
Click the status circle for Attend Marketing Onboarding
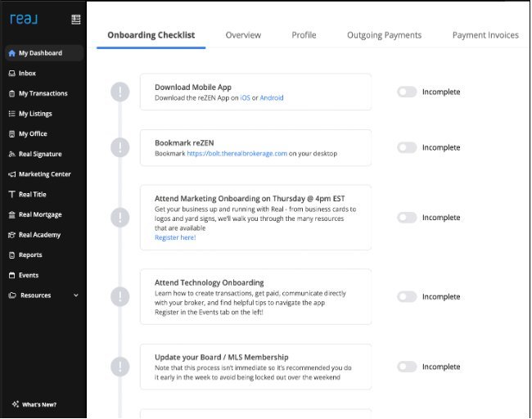(120, 218)
